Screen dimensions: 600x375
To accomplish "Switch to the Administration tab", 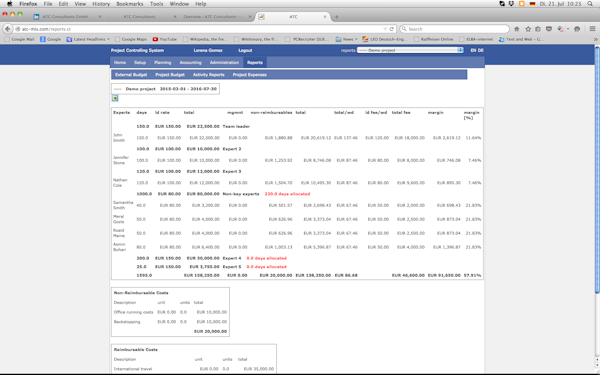I will point(224,62).
